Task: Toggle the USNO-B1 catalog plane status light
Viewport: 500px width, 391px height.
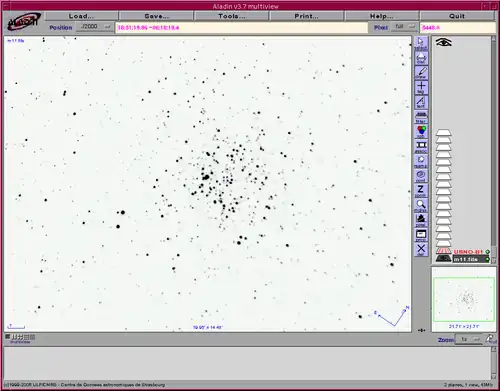Action: (x=488, y=252)
